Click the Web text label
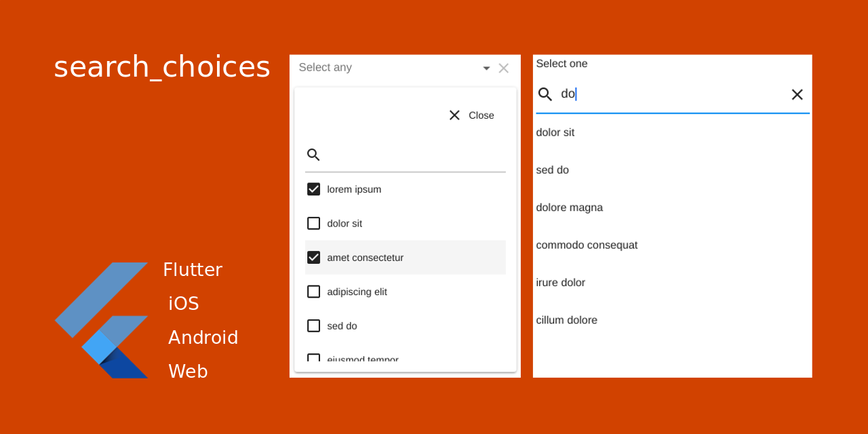The width and height of the screenshot is (868, 434). coord(188,372)
